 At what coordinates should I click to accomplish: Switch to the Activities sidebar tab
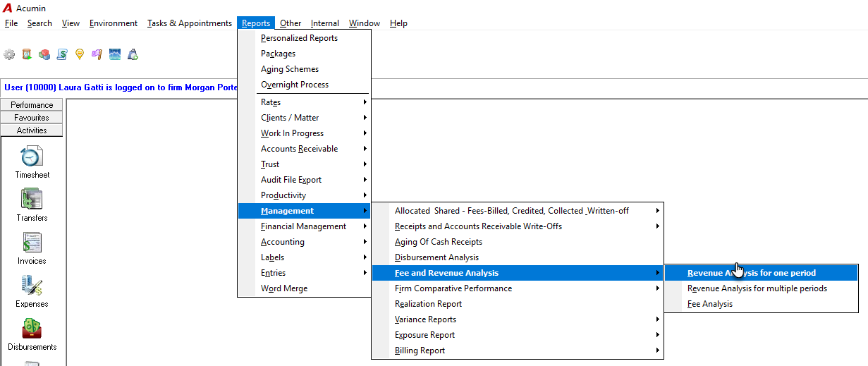pyautogui.click(x=32, y=130)
